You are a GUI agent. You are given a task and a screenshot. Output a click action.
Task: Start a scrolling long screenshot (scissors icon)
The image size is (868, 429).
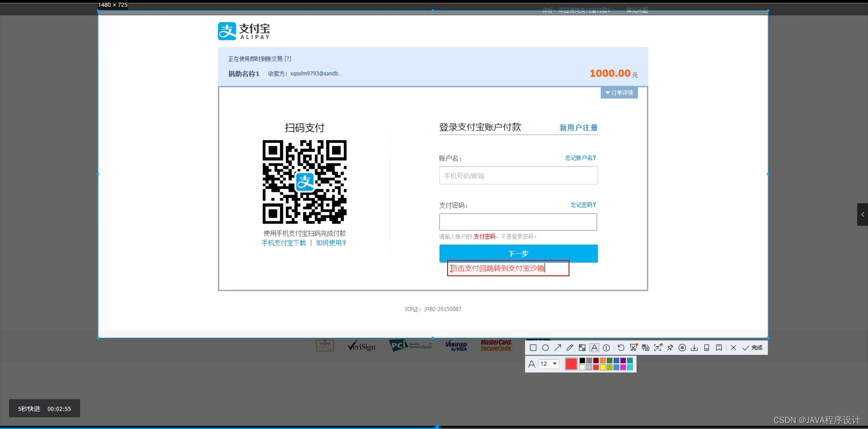634,347
